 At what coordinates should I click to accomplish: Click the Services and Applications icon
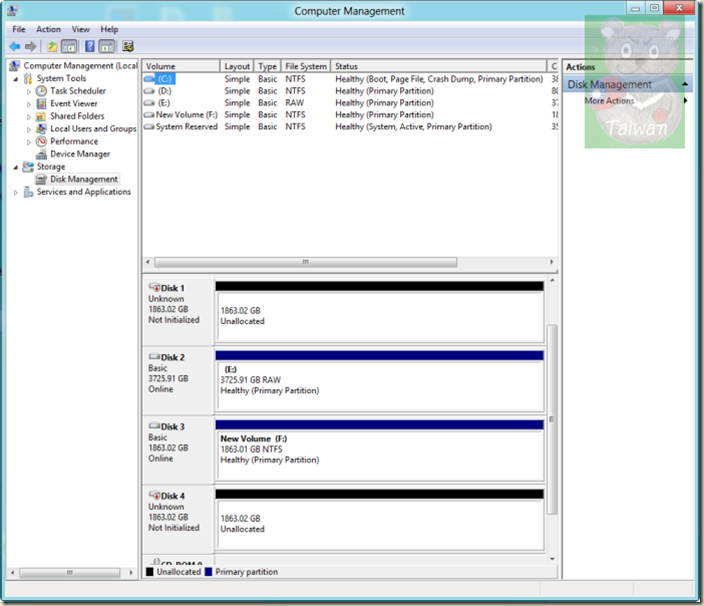coord(28,192)
